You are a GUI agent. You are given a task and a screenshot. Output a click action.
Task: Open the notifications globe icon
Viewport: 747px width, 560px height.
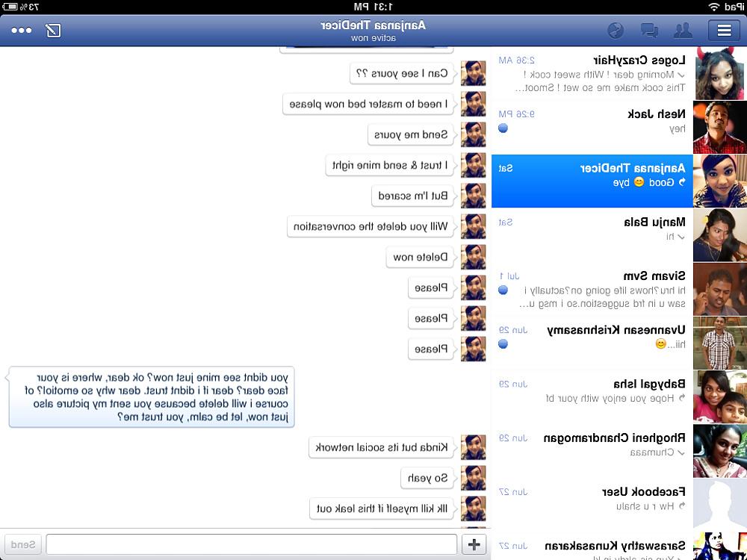pyautogui.click(x=616, y=31)
